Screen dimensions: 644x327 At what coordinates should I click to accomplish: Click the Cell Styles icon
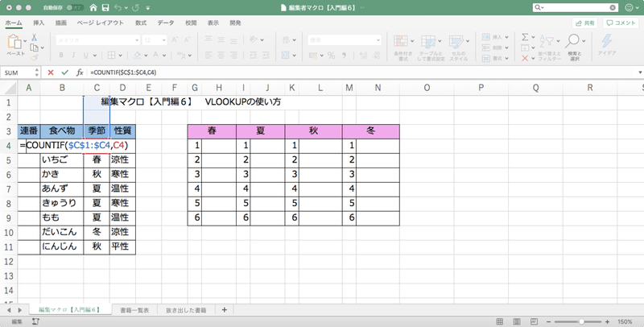coord(456,42)
